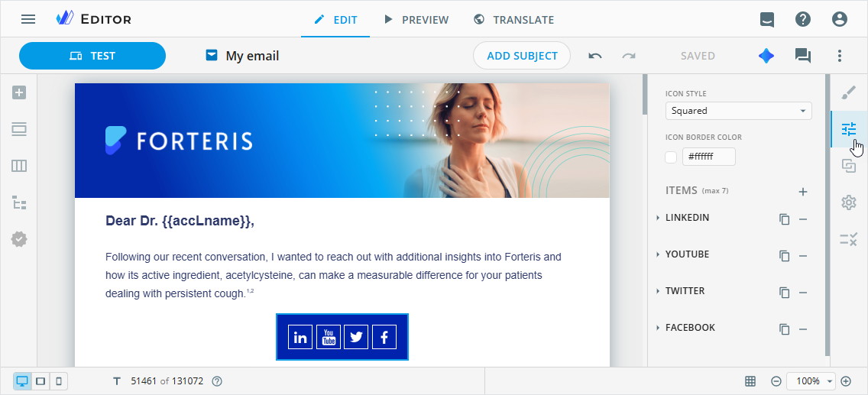
Task: Add a new social item with plus
Action: point(803,192)
